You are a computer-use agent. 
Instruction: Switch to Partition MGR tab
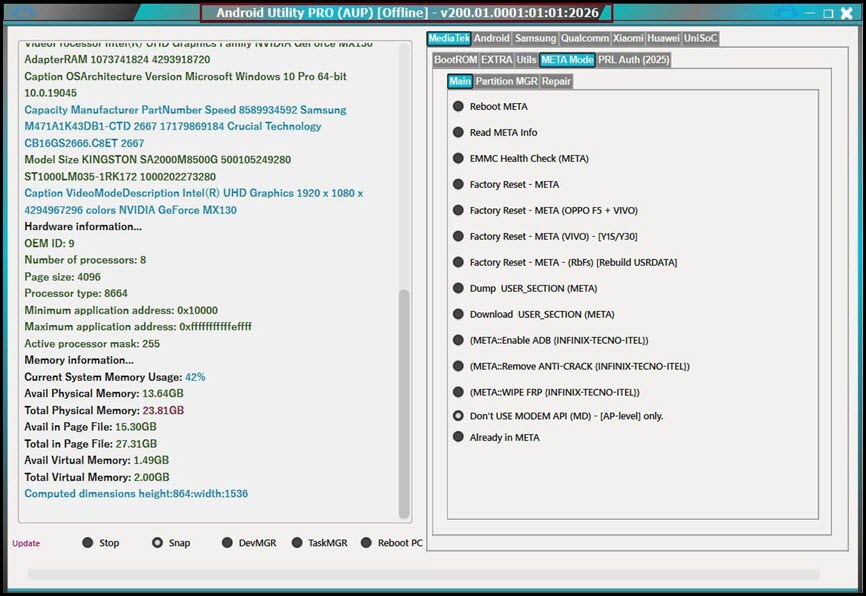click(506, 81)
